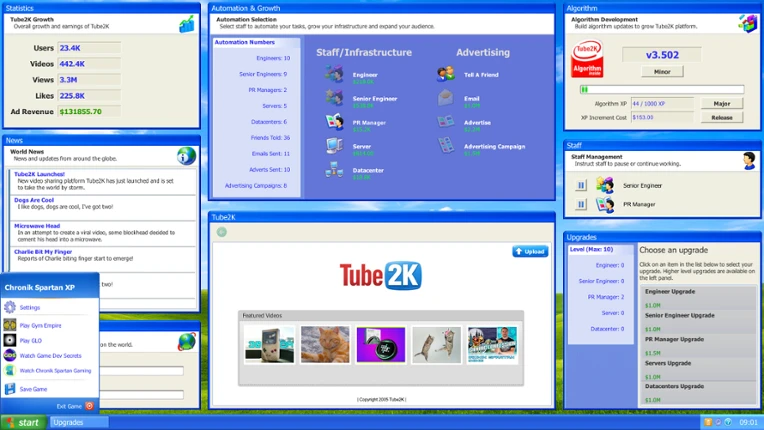This screenshot has height=430, width=764.
Task: Click the Datacenter network icon
Action: point(334,169)
